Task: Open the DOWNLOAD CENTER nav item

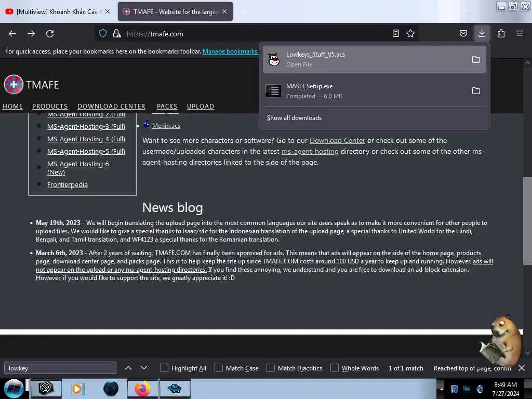Action: point(111,107)
